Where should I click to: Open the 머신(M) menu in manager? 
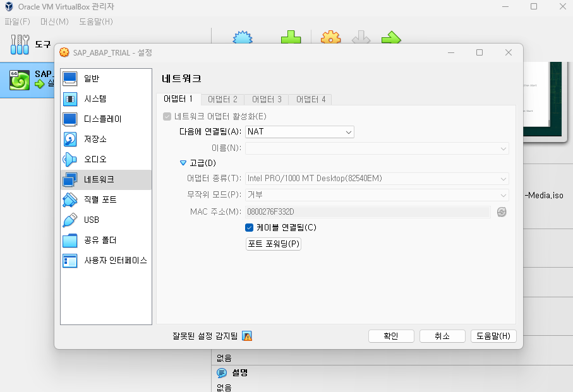pyautogui.click(x=54, y=21)
